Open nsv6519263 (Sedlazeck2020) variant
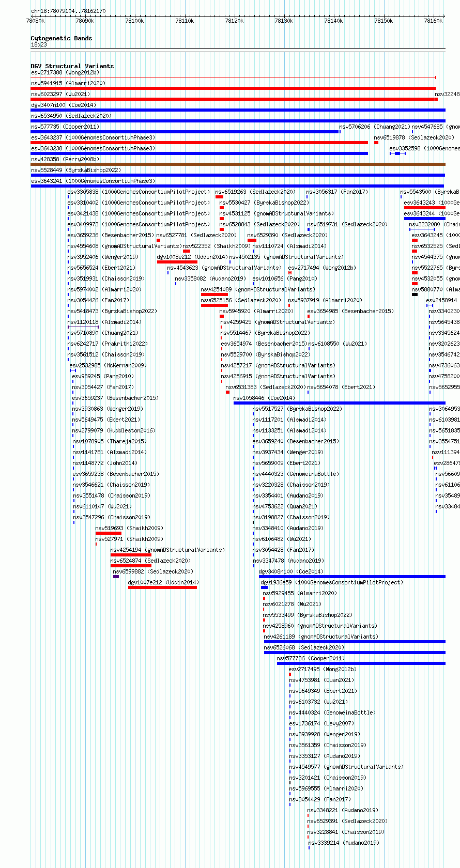The image size is (460, 868). coord(256,192)
